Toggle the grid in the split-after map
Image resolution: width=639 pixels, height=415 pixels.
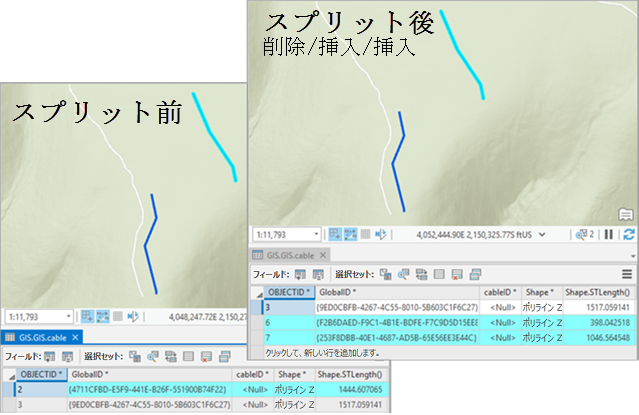(x=353, y=234)
